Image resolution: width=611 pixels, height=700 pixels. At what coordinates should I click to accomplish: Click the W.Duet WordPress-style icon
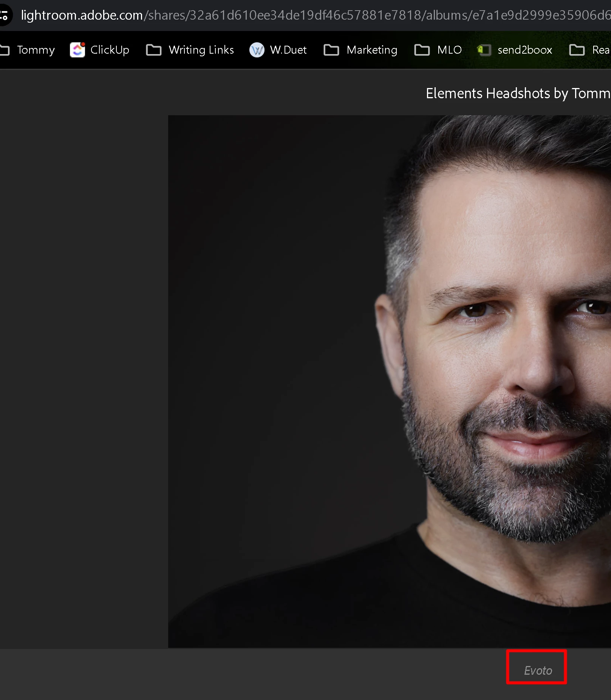coord(257,50)
